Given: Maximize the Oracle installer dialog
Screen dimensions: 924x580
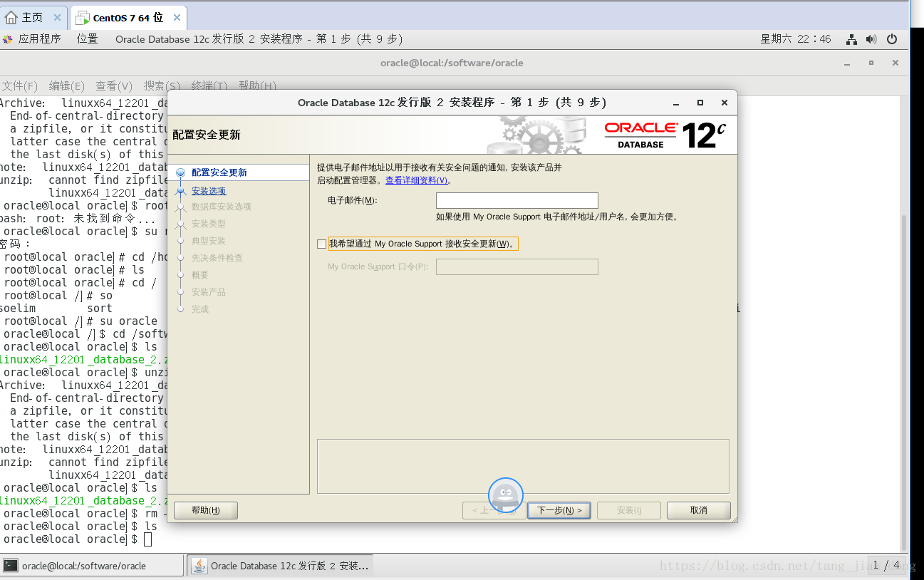Looking at the screenshot, I should 700,103.
